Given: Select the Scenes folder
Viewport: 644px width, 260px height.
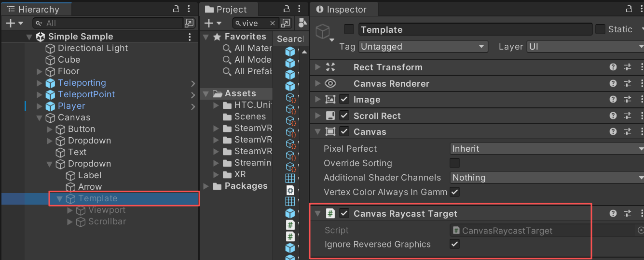Looking at the screenshot, I should coord(244,117).
